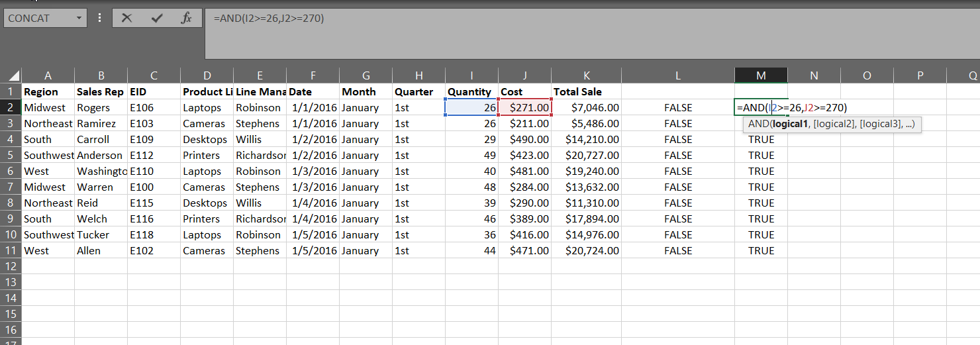Select TRUE cell in row 11
Image resolution: width=980 pixels, height=345 pixels.
point(761,251)
